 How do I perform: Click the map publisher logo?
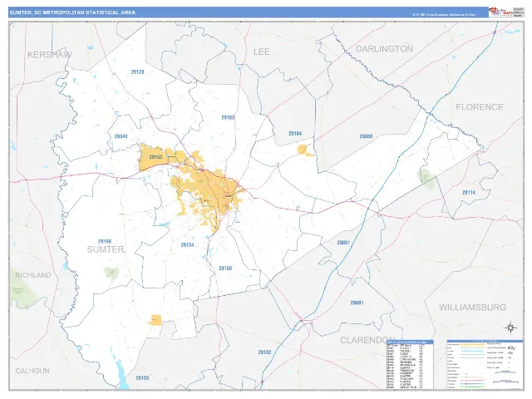(x=500, y=12)
